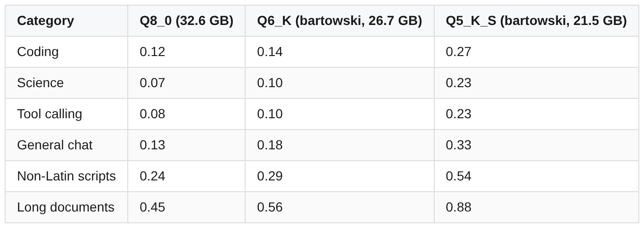The image size is (644, 228).
Task: Click the General chat Q5_K_S value 0.33
Action: (x=458, y=145)
